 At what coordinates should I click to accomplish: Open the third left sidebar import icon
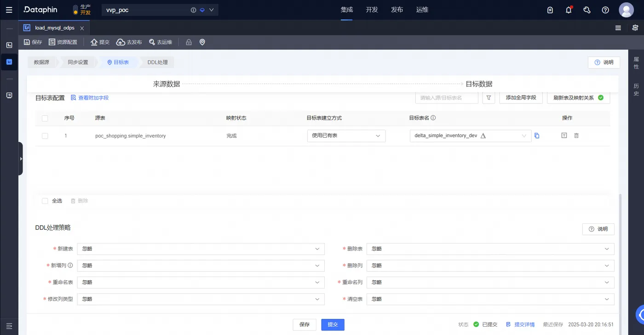pos(9,95)
